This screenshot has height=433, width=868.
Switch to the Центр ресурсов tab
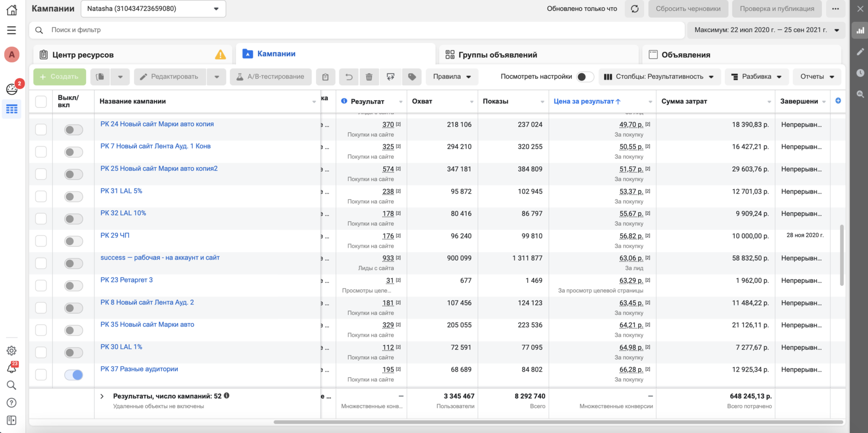click(132, 55)
